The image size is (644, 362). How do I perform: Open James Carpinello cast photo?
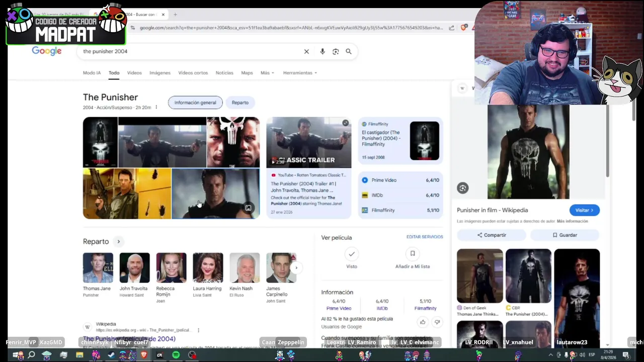[x=281, y=268]
